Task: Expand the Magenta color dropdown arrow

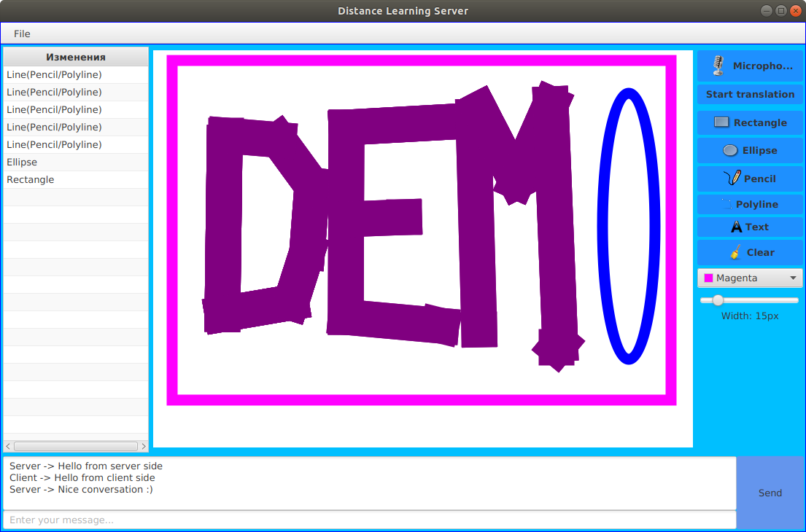Action: (x=793, y=278)
